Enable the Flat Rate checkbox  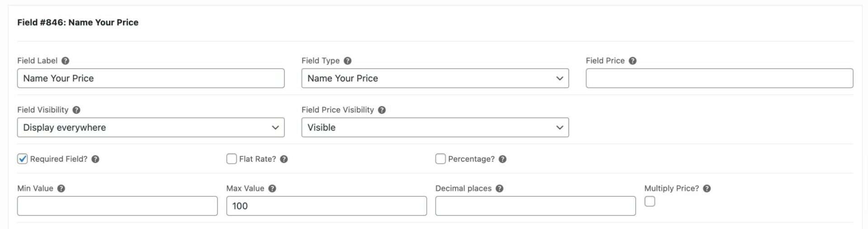click(x=231, y=159)
